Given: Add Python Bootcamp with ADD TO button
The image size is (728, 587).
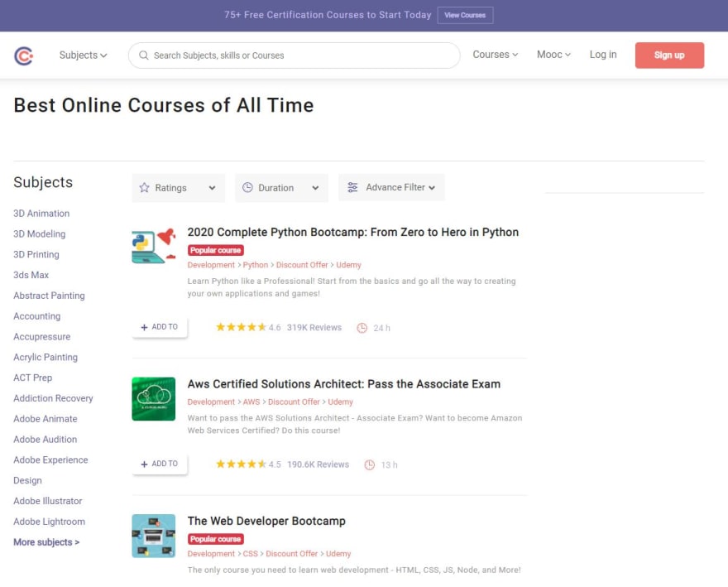Looking at the screenshot, I should coord(160,327).
